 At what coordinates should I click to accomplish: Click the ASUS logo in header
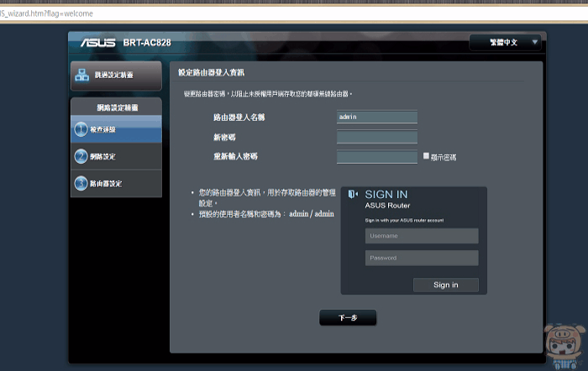(x=98, y=43)
